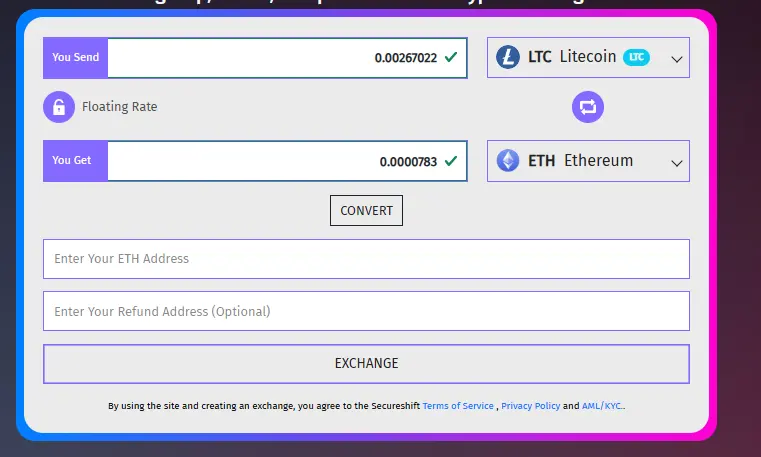Screen dimensions: 761x457
Task: Click the CONVERT button
Action: click(x=366, y=211)
